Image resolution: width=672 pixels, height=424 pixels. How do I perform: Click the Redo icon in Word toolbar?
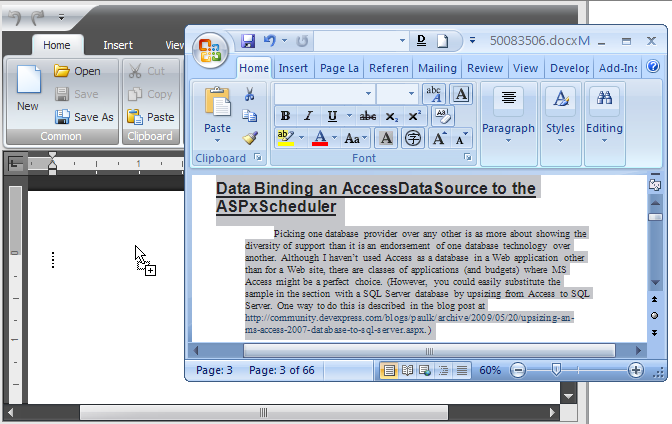tap(302, 41)
